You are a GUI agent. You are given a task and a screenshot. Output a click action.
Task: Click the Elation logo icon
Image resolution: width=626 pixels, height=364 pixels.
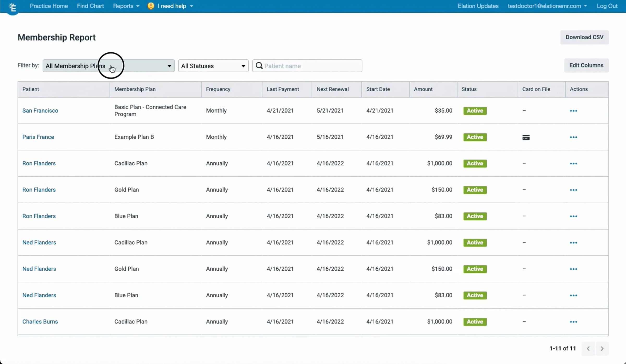[12, 7]
